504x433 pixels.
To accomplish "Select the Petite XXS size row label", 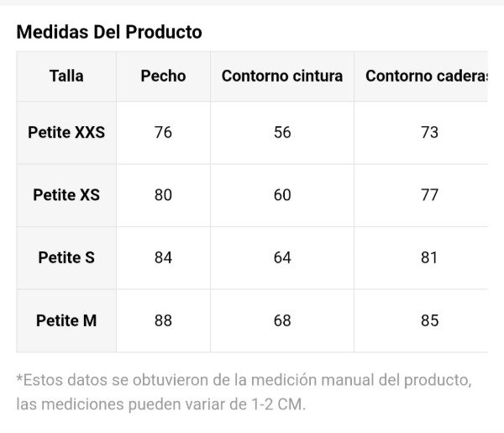I will point(66,132).
